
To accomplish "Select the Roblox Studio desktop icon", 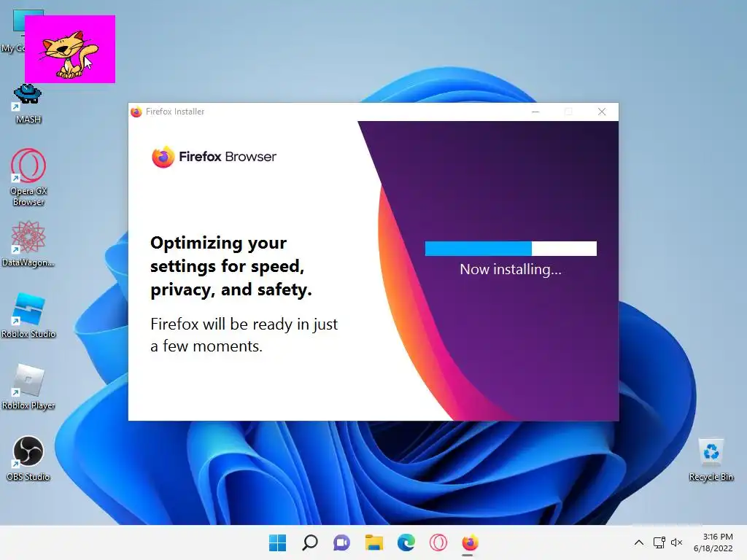I will pyautogui.click(x=28, y=315).
